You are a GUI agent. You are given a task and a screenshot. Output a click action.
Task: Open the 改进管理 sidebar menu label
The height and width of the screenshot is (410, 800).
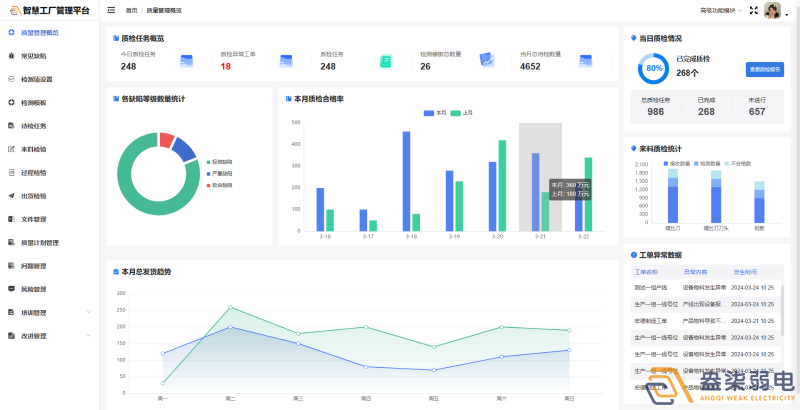34,336
